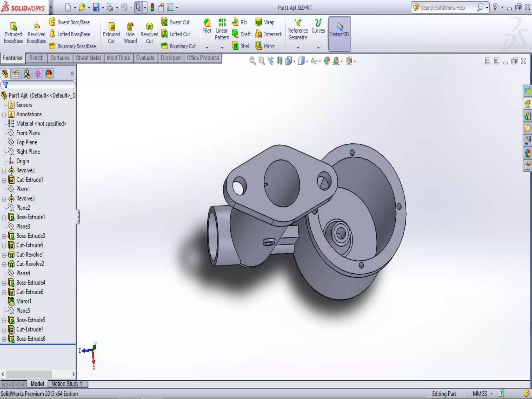Switch to the Mold Tools tab
This screenshot has width=532, height=399.
tap(118, 58)
